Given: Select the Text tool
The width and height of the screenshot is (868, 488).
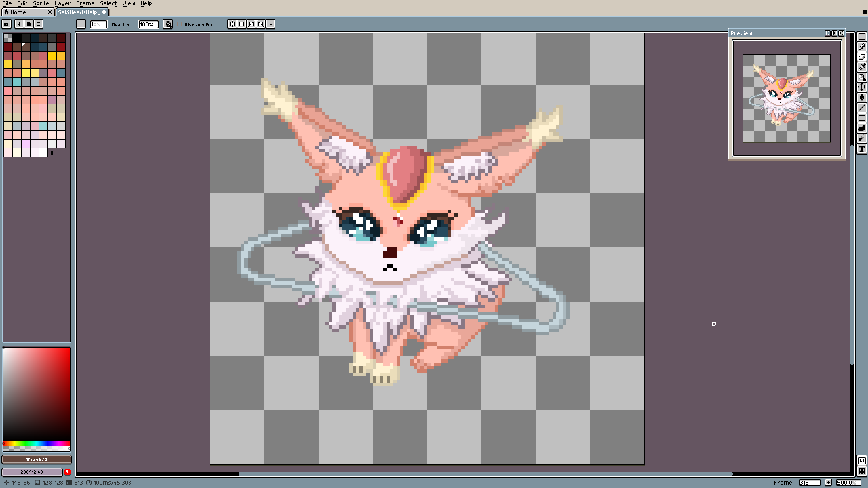Looking at the screenshot, I should (862, 148).
